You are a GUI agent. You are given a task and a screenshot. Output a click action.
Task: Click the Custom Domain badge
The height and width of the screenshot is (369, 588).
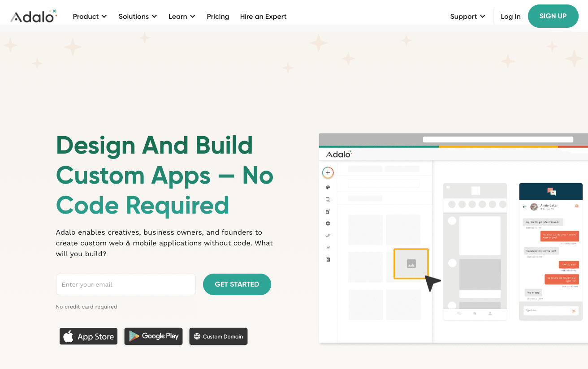218,336
